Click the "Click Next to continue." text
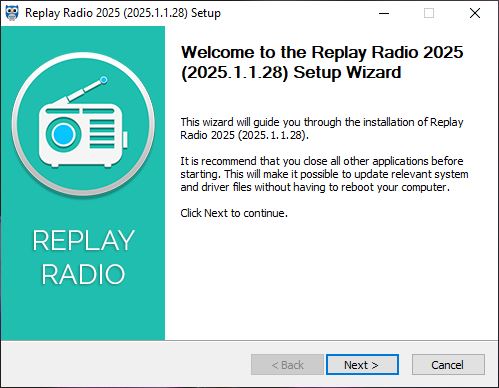Image resolution: width=499 pixels, height=388 pixels. click(x=234, y=213)
